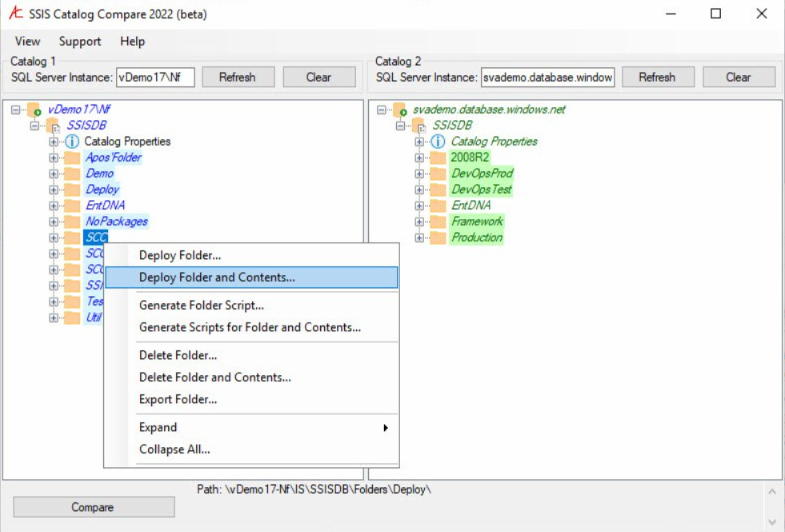Viewport: 785px width, 532px height.
Task: Click the Demo folder icon
Action: 72,174
